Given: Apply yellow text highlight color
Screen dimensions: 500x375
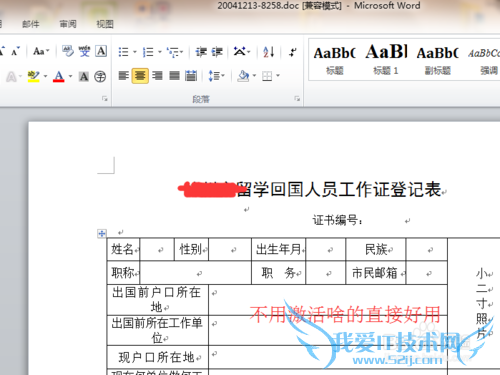Looking at the screenshot, I should 33,77.
